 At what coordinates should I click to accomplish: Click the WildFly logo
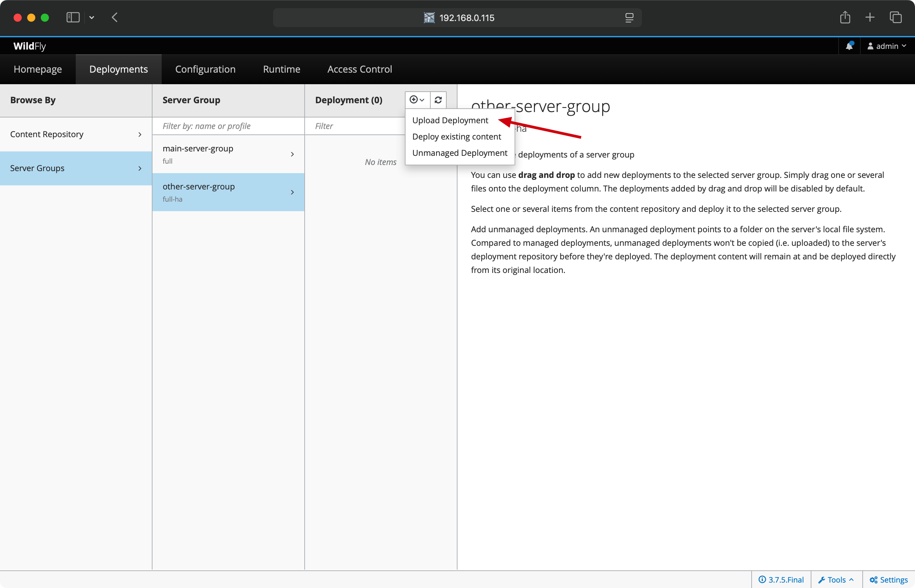coord(30,46)
